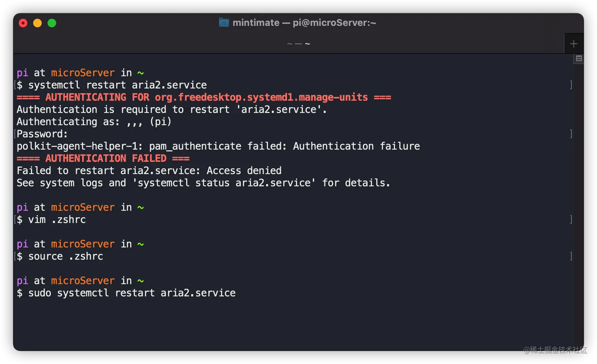Image resolution: width=597 pixels, height=364 pixels.
Task: Click right bracket mark on vim .zshrc line
Action: (x=571, y=220)
